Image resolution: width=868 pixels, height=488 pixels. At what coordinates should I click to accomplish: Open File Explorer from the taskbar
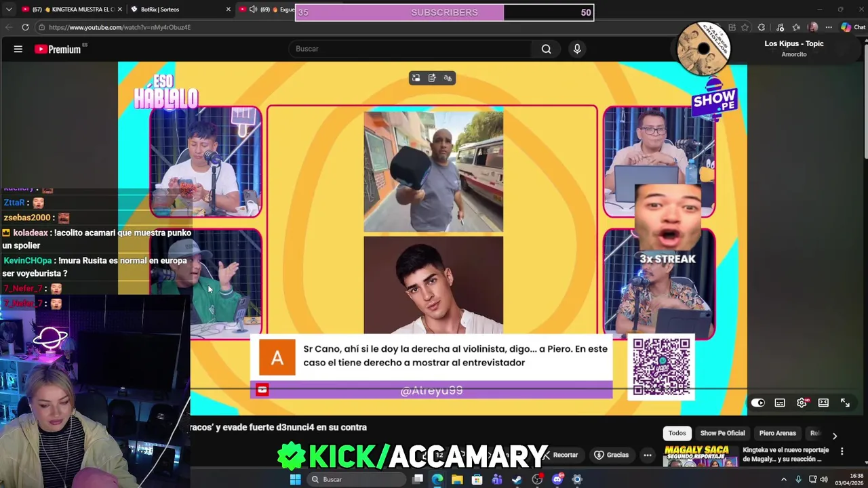coord(457,479)
